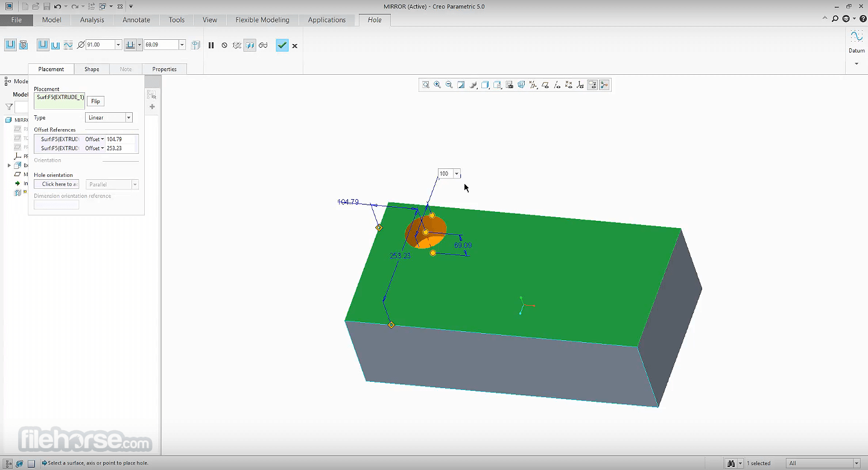Click the model tree filter funnel icon
The image size is (868, 470).
(x=9, y=107)
